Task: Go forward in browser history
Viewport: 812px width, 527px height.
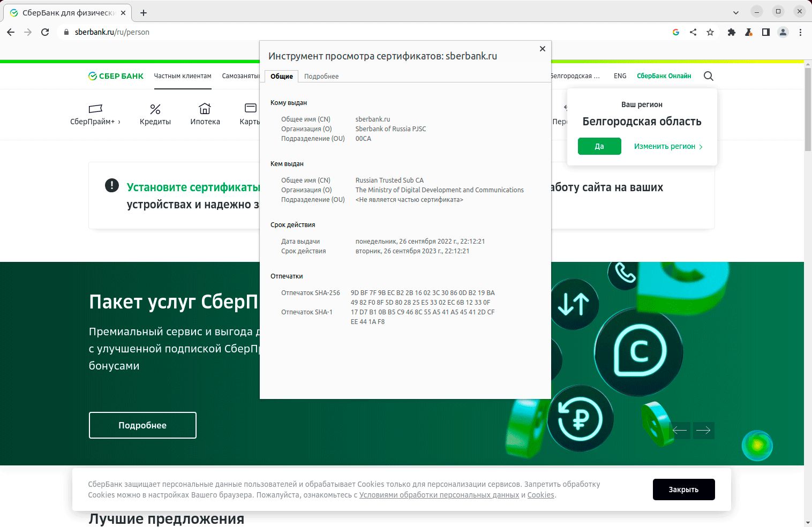Action: coord(28,32)
